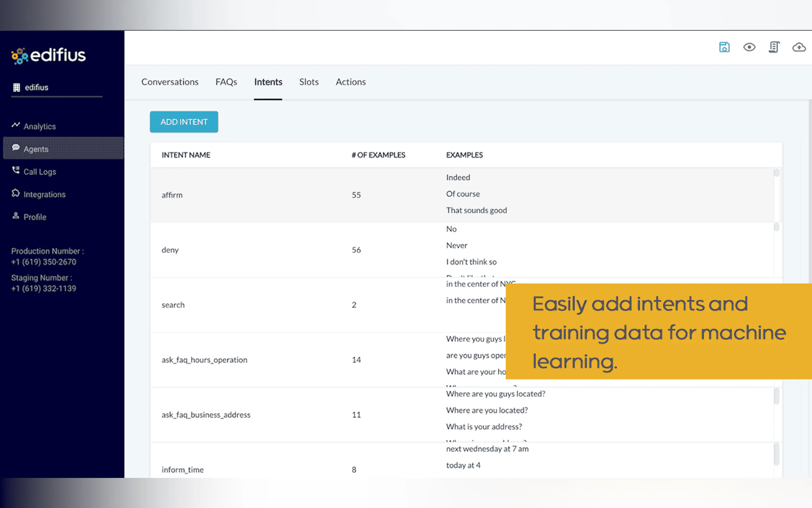Go to Integrations in sidebar
This screenshot has width=812, height=508.
coord(44,194)
